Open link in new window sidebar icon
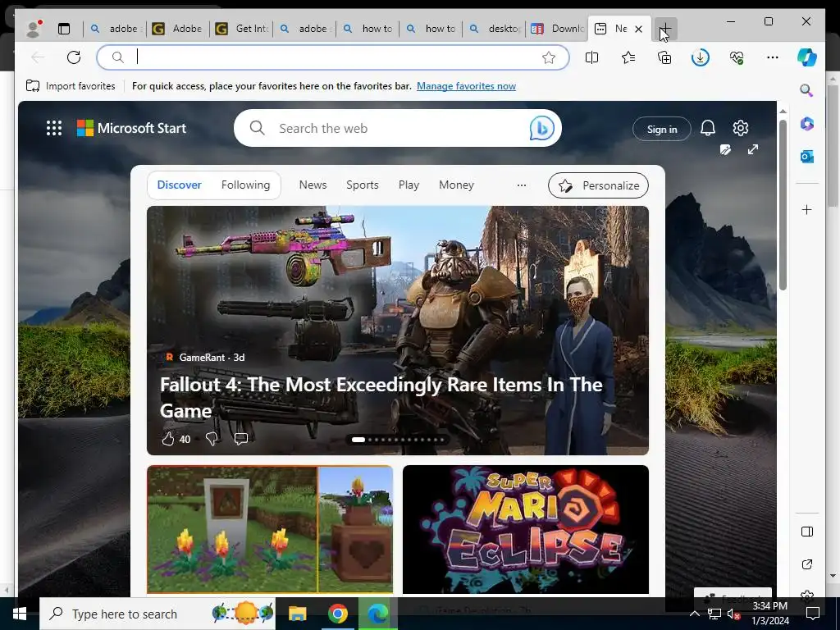 (807, 564)
